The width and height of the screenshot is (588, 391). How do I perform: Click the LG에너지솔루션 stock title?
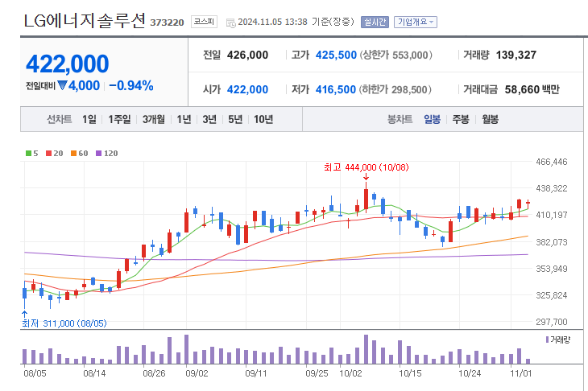(x=85, y=20)
